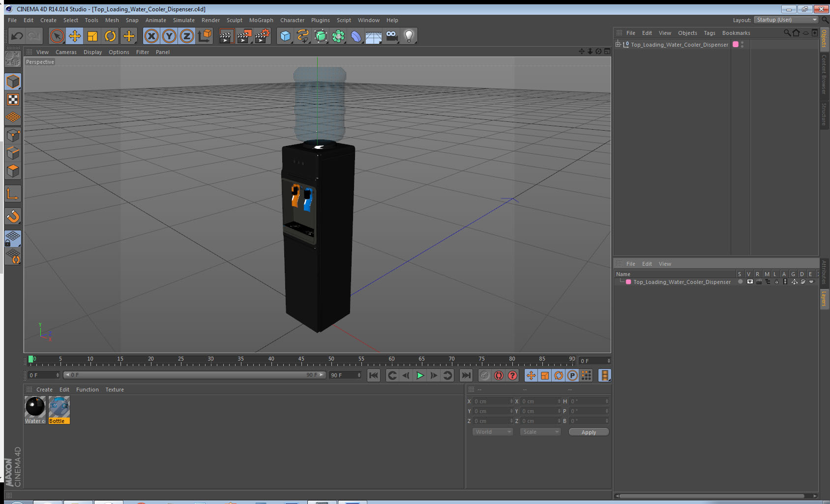
Task: Click the pink layer color swatch of object
Action: pyautogui.click(x=736, y=44)
